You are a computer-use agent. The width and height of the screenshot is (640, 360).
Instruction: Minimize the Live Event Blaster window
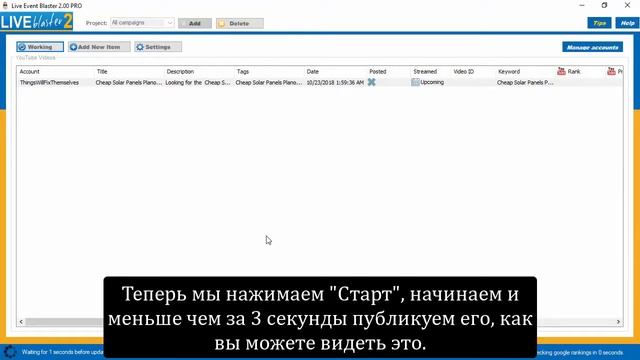coord(582,5)
